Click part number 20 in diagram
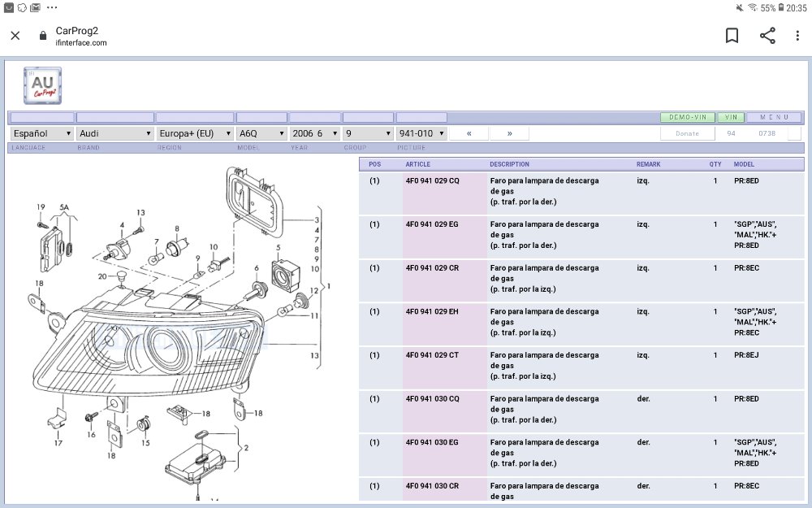Screen dimensions: 812x508 (x=102, y=276)
